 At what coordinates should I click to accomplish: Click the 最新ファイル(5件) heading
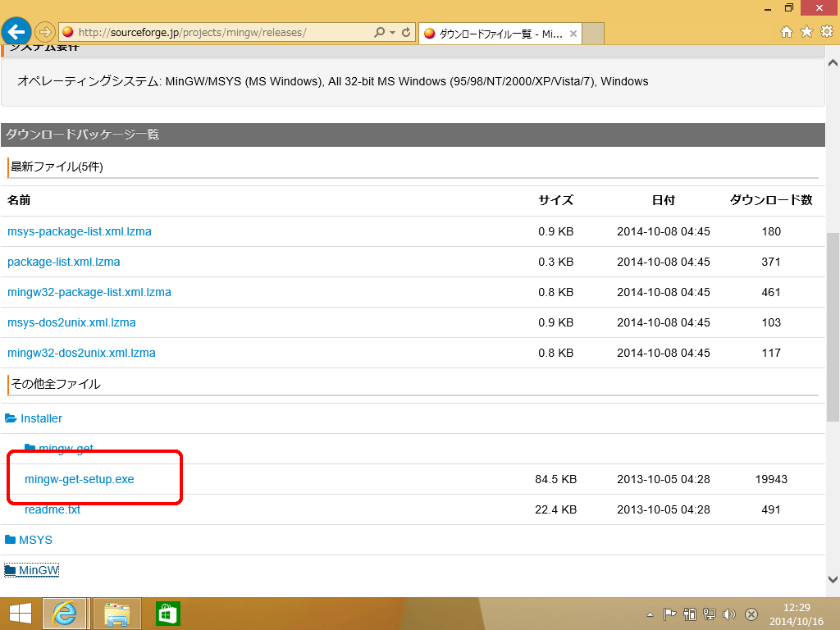pos(57,167)
